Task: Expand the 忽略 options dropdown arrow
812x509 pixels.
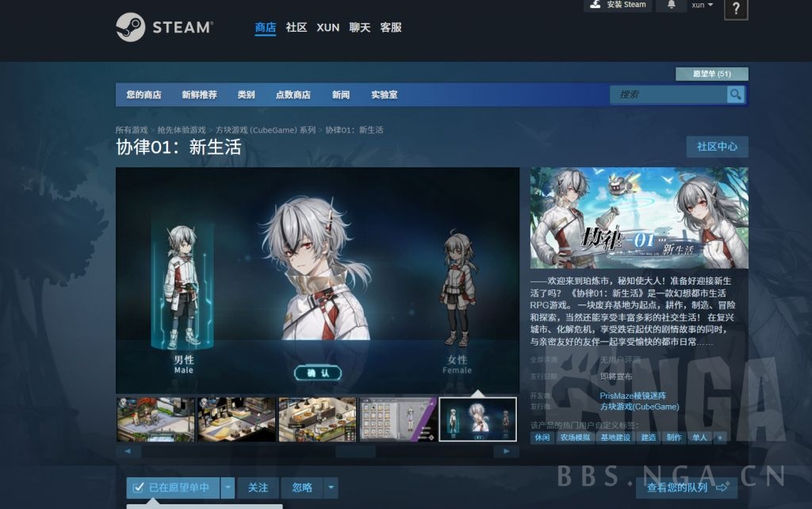Action: (x=331, y=488)
